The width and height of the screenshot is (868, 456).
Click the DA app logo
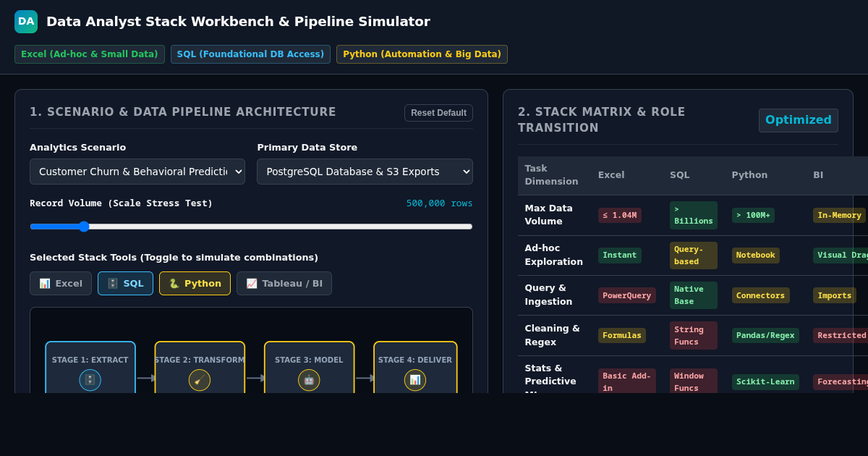tap(26, 22)
